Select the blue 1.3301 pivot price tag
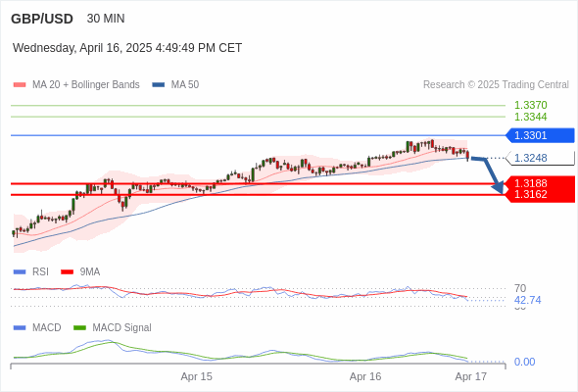The height and width of the screenshot is (392, 578). point(540,135)
